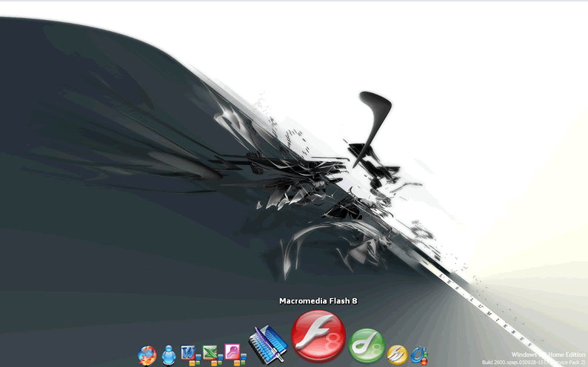Click the blue notebook with pen icon
588x367 pixels.
click(x=267, y=344)
